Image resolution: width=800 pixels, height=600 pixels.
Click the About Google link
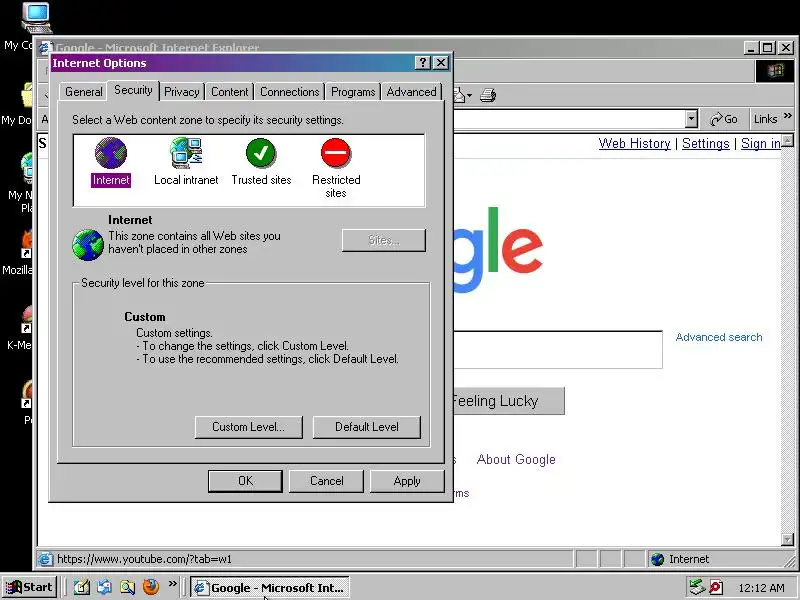[x=516, y=459]
